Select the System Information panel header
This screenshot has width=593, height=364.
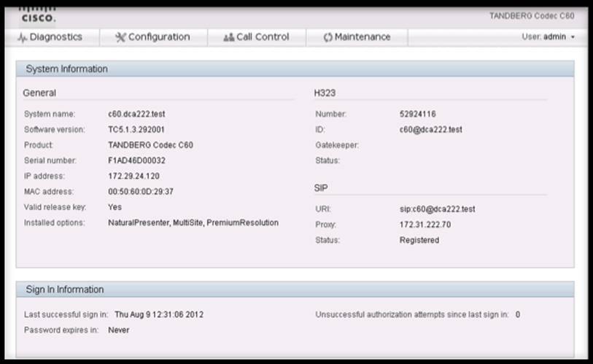point(67,69)
